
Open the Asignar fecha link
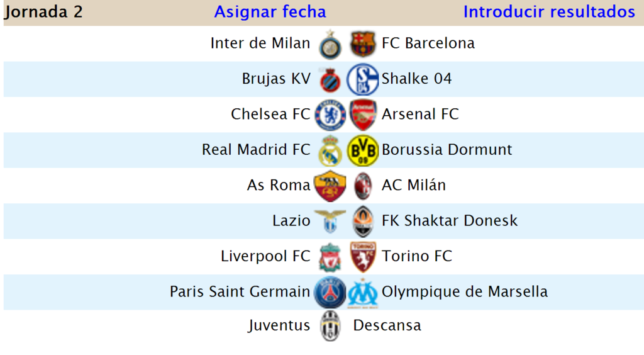[x=270, y=12]
